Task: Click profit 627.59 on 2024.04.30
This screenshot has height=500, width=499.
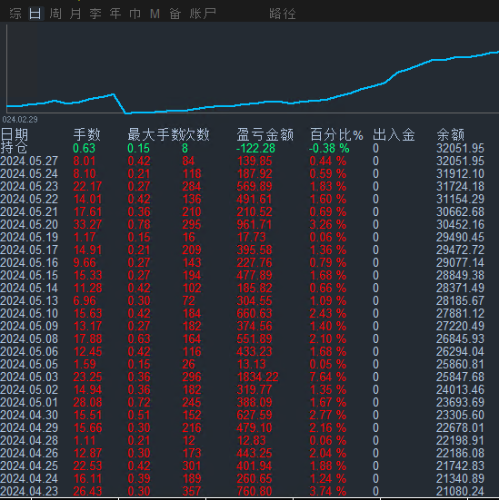Action: [254, 415]
